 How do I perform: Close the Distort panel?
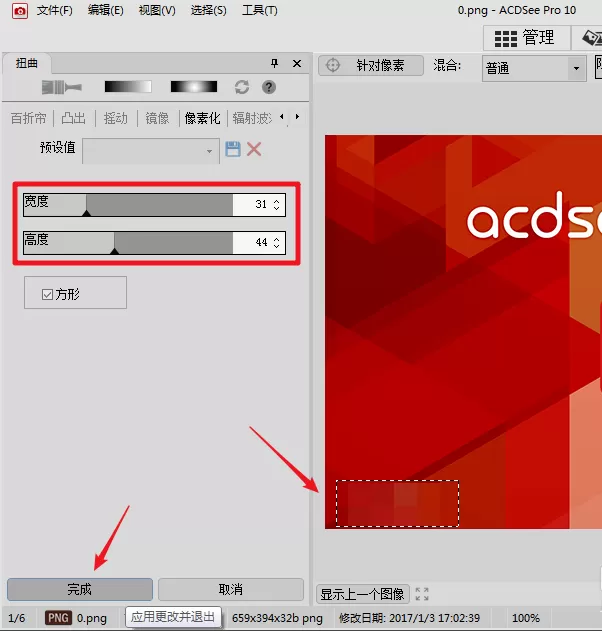[x=297, y=64]
